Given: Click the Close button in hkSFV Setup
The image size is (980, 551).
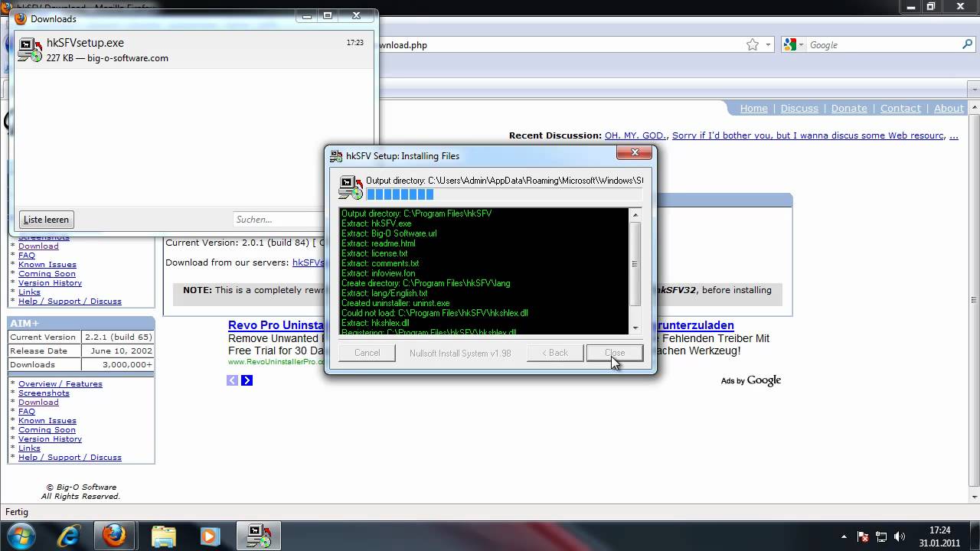Looking at the screenshot, I should coord(614,353).
